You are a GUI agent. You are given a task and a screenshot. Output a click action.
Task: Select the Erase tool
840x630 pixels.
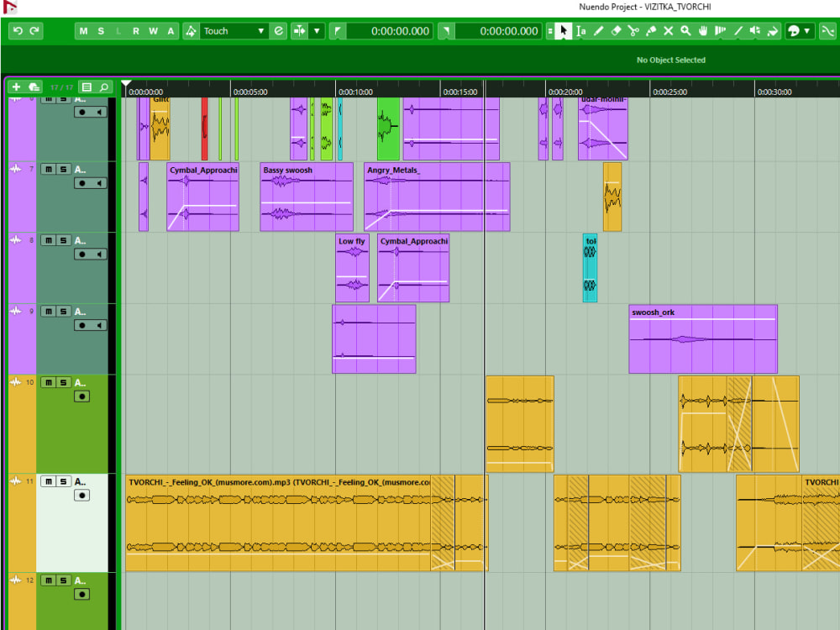pyautogui.click(x=616, y=31)
